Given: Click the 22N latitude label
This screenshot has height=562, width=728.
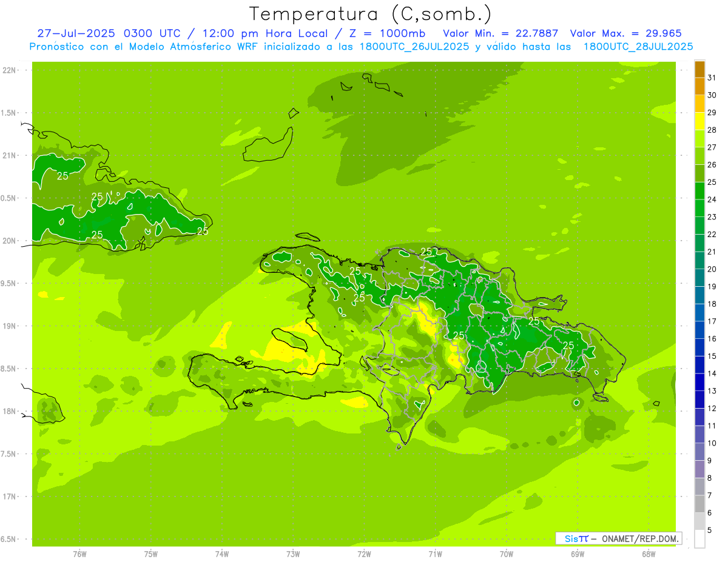Looking at the screenshot, I should tap(9, 70).
